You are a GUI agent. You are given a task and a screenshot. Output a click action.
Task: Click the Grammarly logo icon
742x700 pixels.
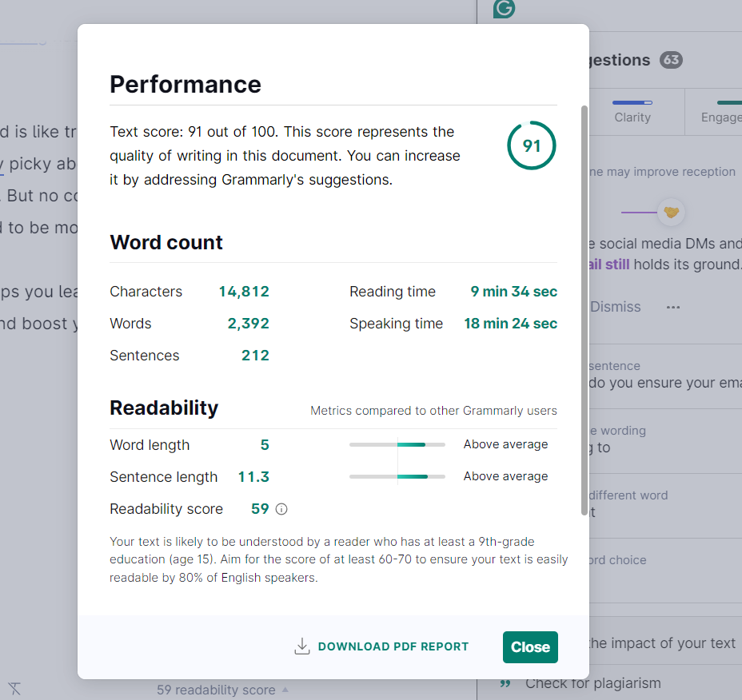[x=504, y=8]
